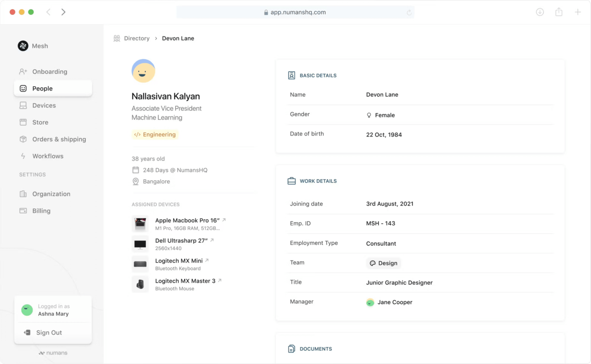Screen dimensions: 591x364
Task: Open Logitech MX Master 3 arrow icon
Action: [220, 280]
